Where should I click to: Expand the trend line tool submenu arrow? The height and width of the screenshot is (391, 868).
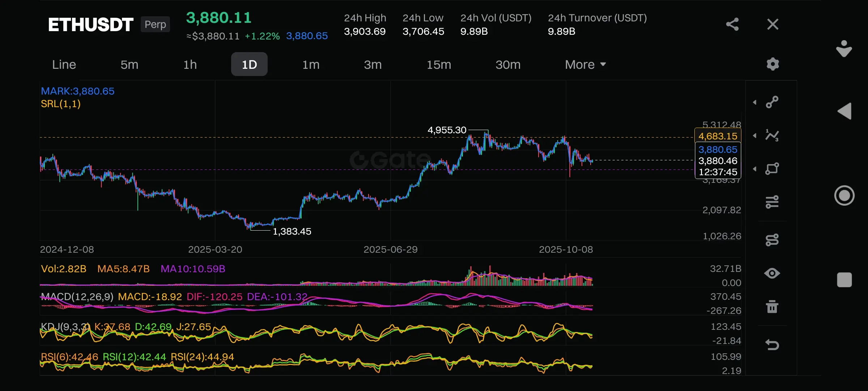coord(755,102)
